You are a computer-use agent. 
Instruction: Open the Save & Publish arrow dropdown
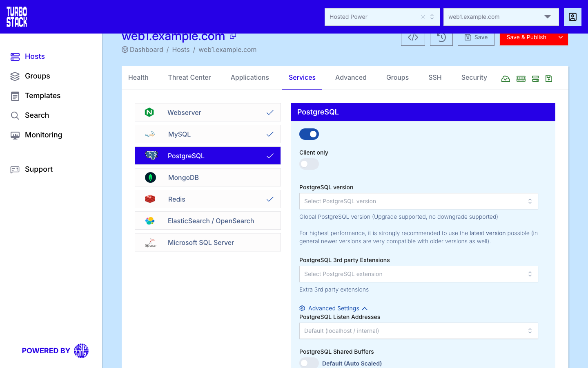561,38
